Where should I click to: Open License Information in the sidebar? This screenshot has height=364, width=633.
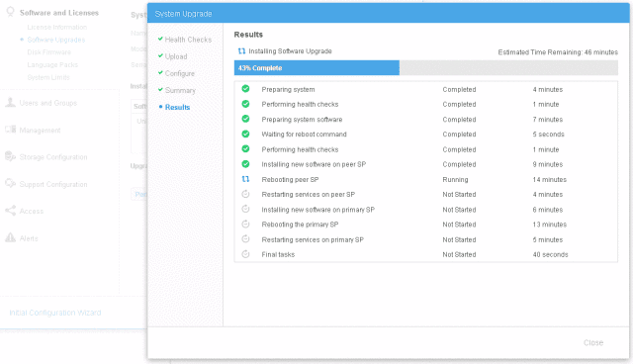coord(57,27)
